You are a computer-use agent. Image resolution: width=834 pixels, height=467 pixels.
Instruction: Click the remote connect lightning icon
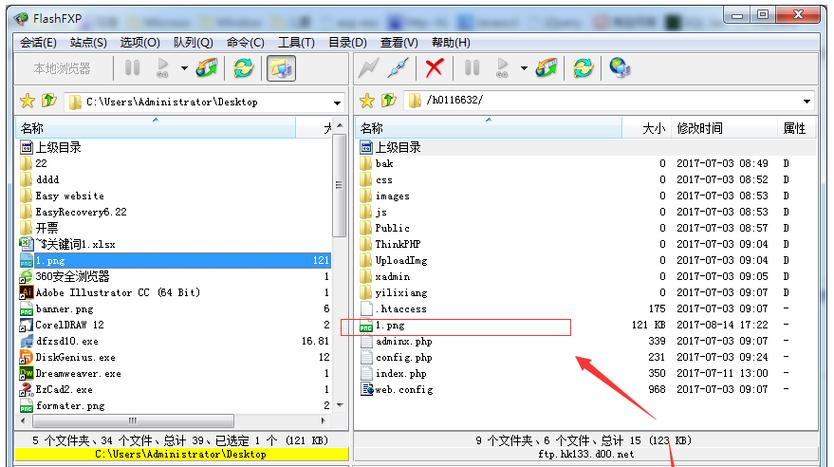pyautogui.click(x=368, y=68)
